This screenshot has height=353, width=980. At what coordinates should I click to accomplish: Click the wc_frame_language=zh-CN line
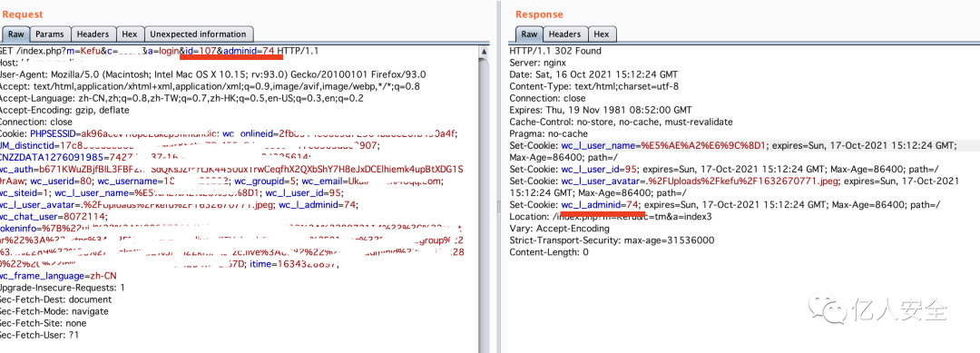tap(58, 277)
